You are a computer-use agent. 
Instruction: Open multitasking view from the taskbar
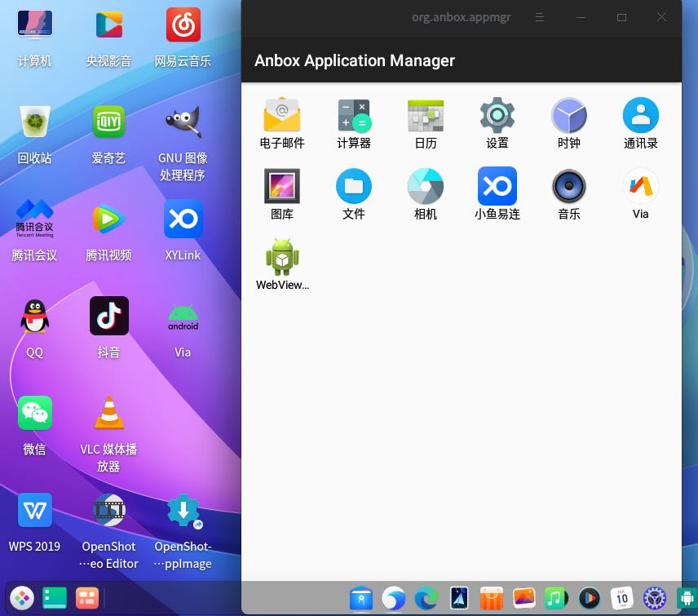pos(86,598)
